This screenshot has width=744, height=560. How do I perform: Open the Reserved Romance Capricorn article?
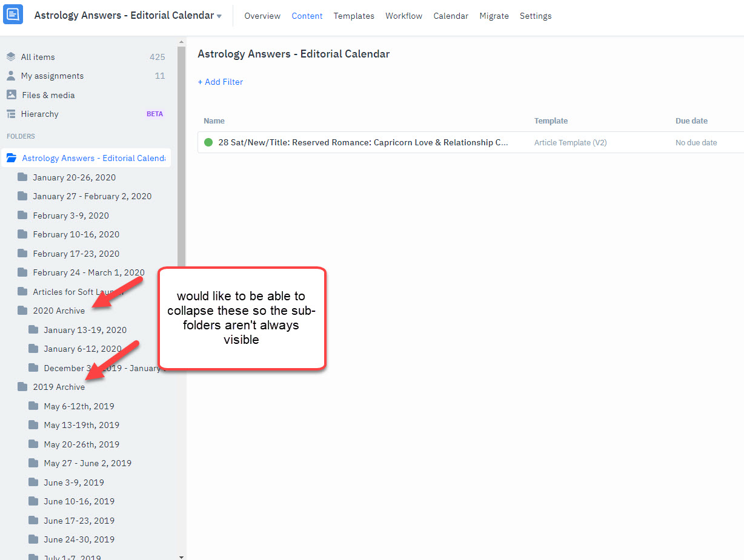click(364, 142)
